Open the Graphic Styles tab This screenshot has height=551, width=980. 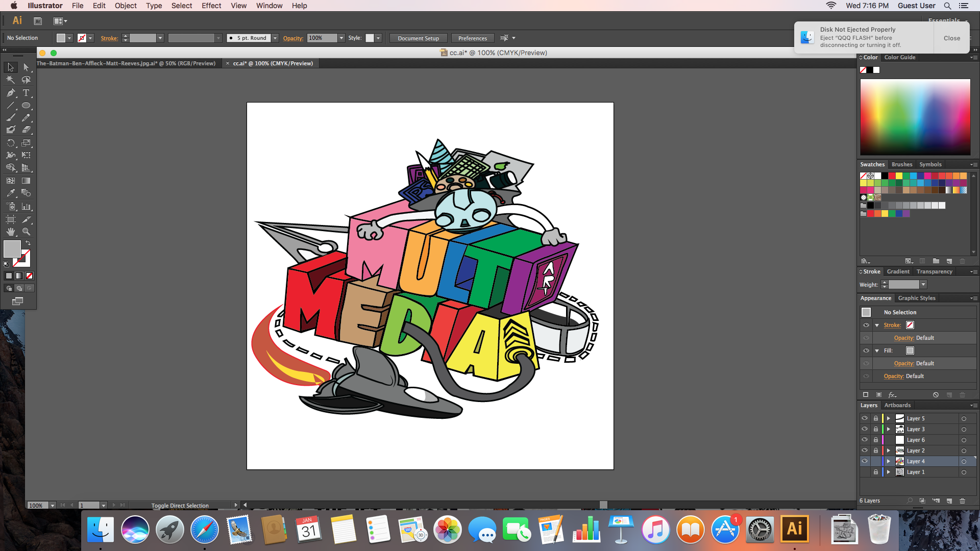tap(917, 298)
